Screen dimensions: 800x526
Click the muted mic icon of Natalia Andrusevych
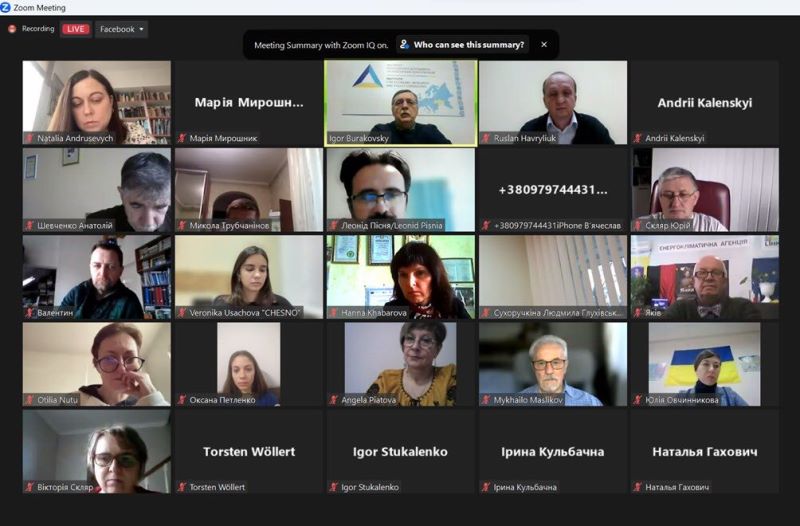[x=30, y=138]
